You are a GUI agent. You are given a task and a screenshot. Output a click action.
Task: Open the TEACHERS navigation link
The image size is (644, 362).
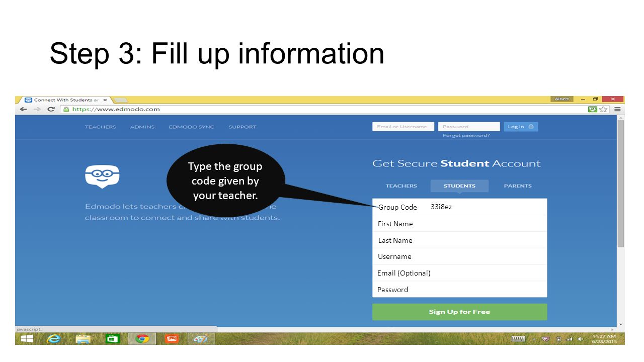coord(100,127)
